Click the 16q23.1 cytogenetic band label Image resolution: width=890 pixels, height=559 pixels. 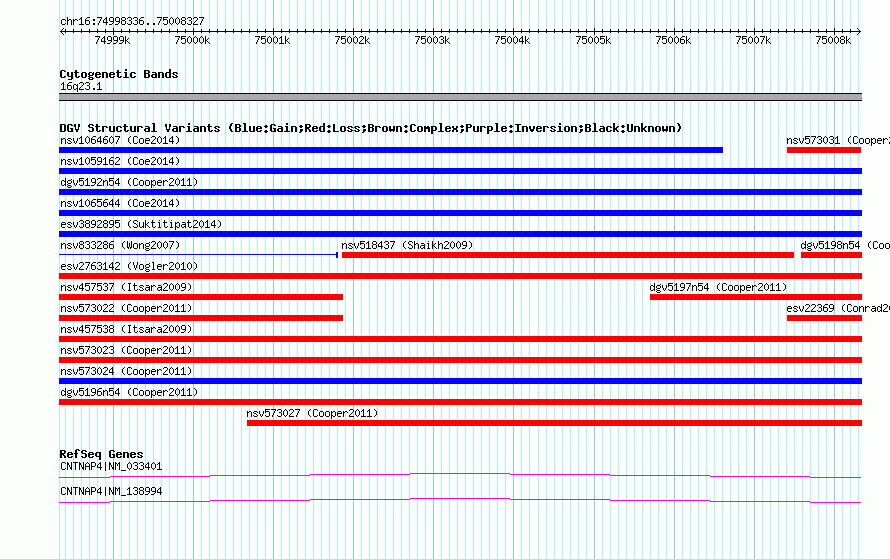tap(81, 86)
